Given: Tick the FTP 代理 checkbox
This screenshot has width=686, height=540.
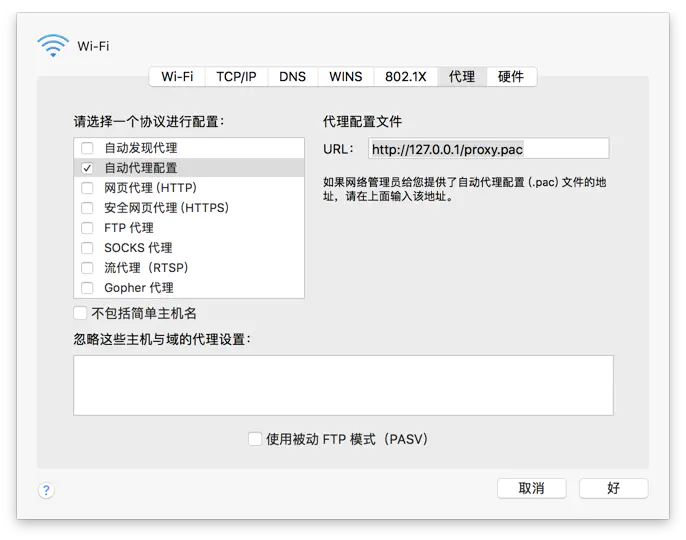Looking at the screenshot, I should 87,228.
